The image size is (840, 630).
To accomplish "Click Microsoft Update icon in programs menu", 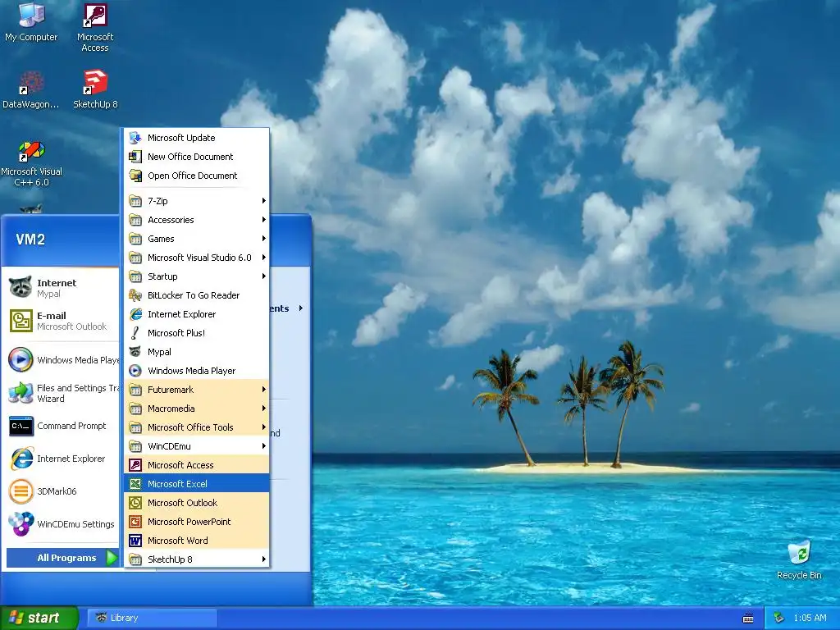I will (x=135, y=138).
